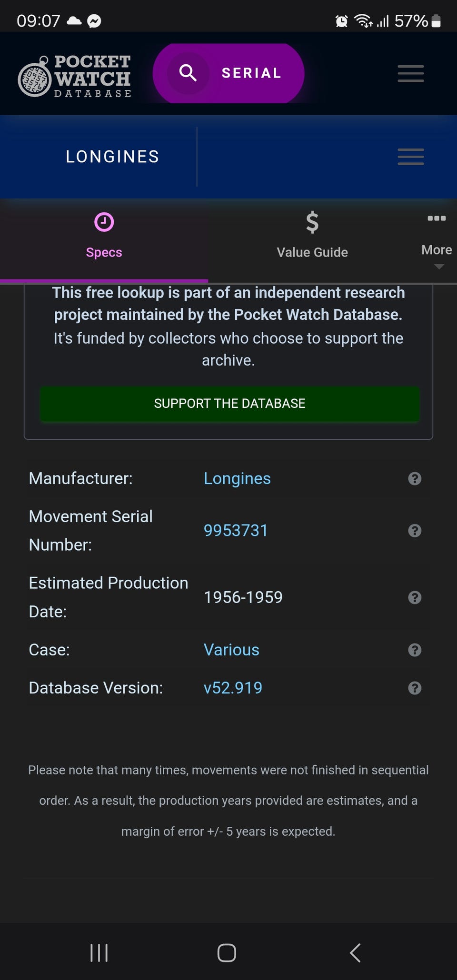The height and width of the screenshot is (980, 457).
Task: Tap the Pocket Watch Database logo
Action: pyautogui.click(x=75, y=76)
